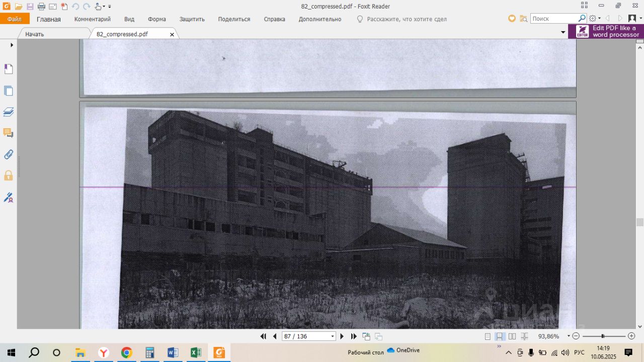Image resolution: width=644 pixels, height=362 pixels.
Task: Select facing pages view mode
Action: tap(512, 336)
